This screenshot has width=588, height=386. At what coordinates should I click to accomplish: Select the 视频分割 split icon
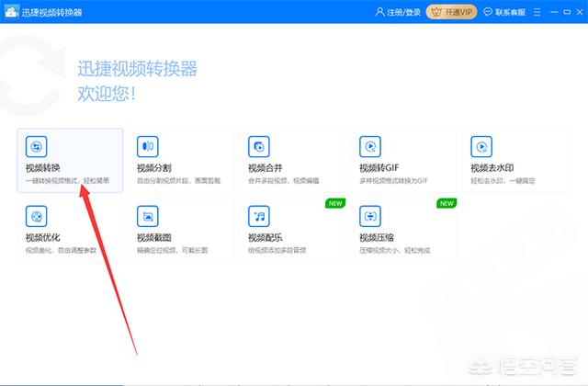coord(148,147)
